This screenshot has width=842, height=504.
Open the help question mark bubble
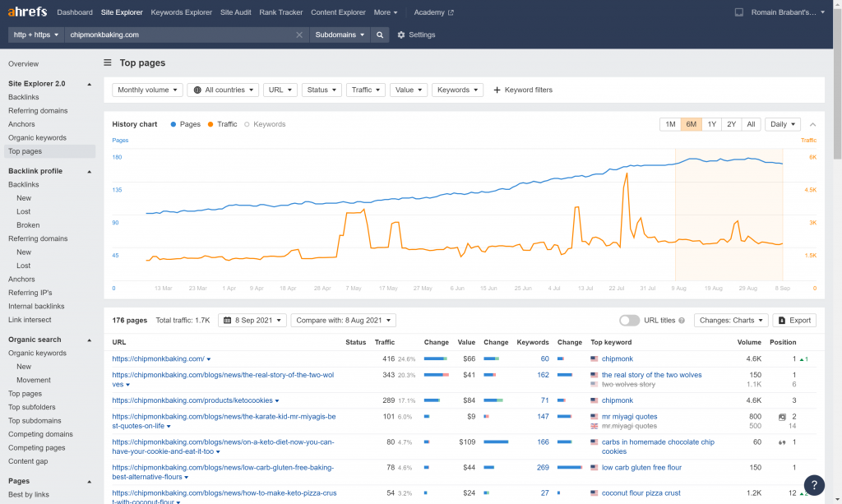(x=814, y=485)
